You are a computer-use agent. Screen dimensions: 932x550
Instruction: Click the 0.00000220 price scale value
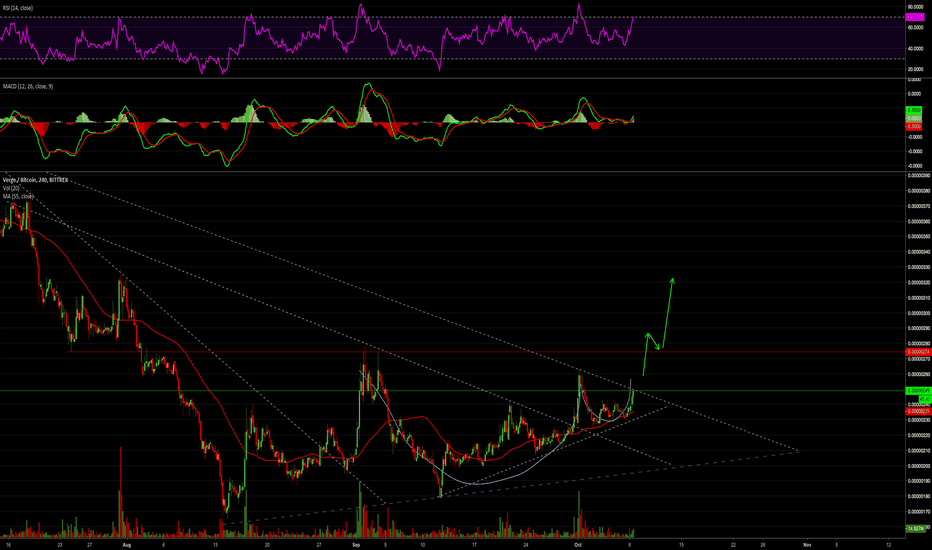(918, 435)
